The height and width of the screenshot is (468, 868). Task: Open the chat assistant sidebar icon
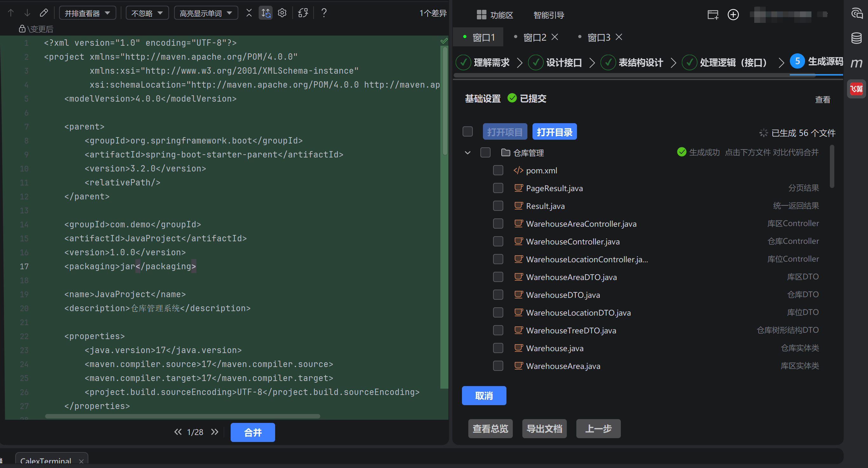[x=857, y=13]
